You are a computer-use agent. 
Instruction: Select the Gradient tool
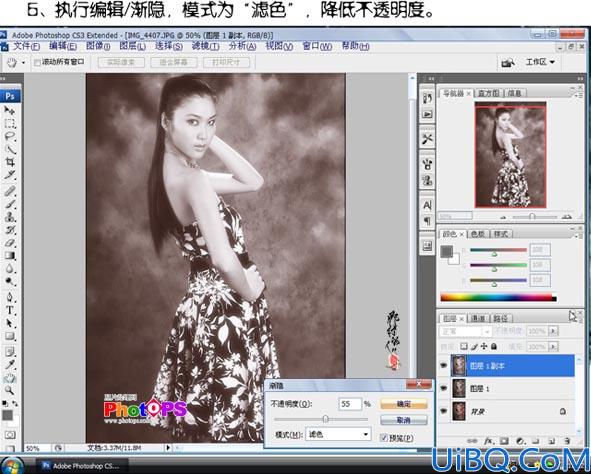(x=10, y=256)
